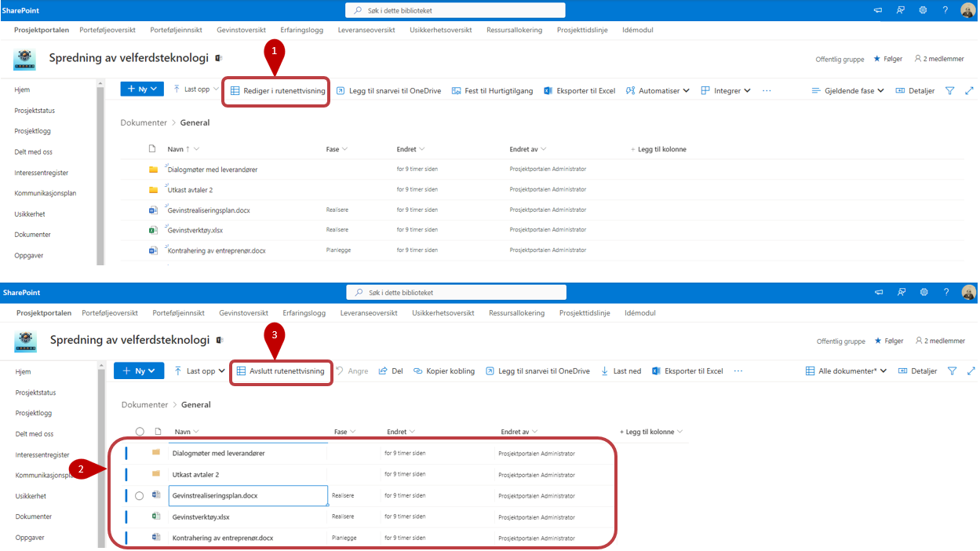
Task: Click Avslutt rutenettvisning in the toolbar
Action: (280, 371)
